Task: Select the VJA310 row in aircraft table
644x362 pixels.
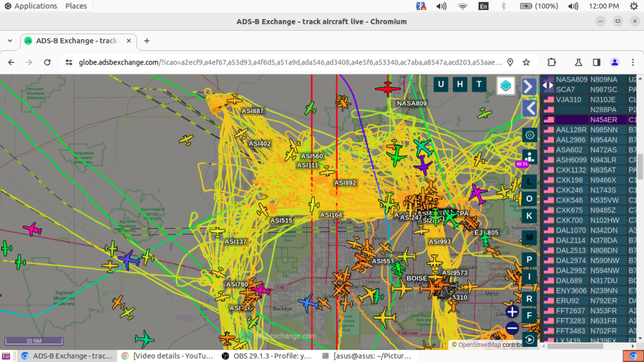Action: (x=590, y=100)
